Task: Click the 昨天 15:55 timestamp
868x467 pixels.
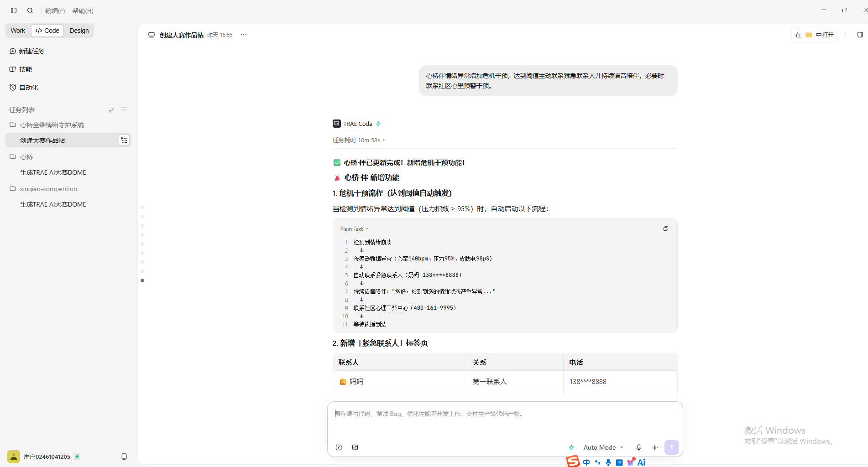Action: [x=220, y=35]
